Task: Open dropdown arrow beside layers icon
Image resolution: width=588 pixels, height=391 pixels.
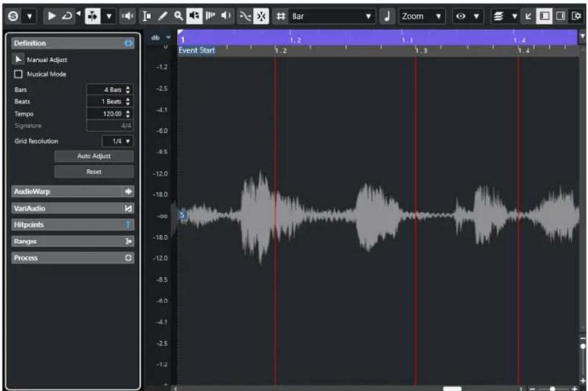Action: pyautogui.click(x=514, y=16)
